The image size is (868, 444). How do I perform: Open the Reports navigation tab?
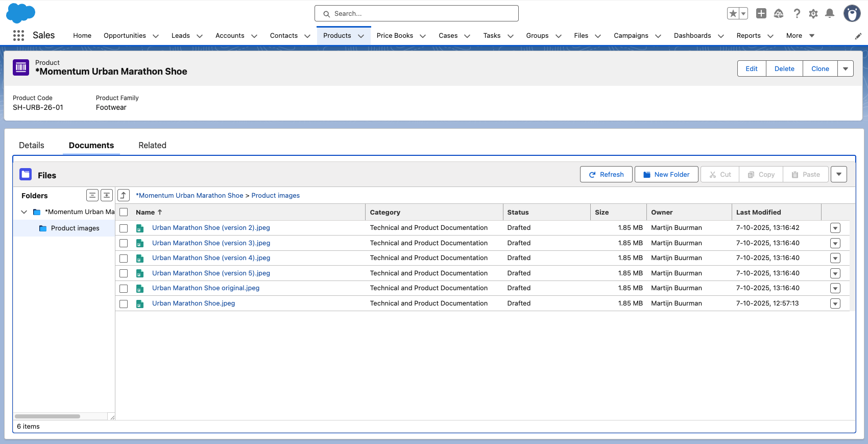(x=749, y=36)
